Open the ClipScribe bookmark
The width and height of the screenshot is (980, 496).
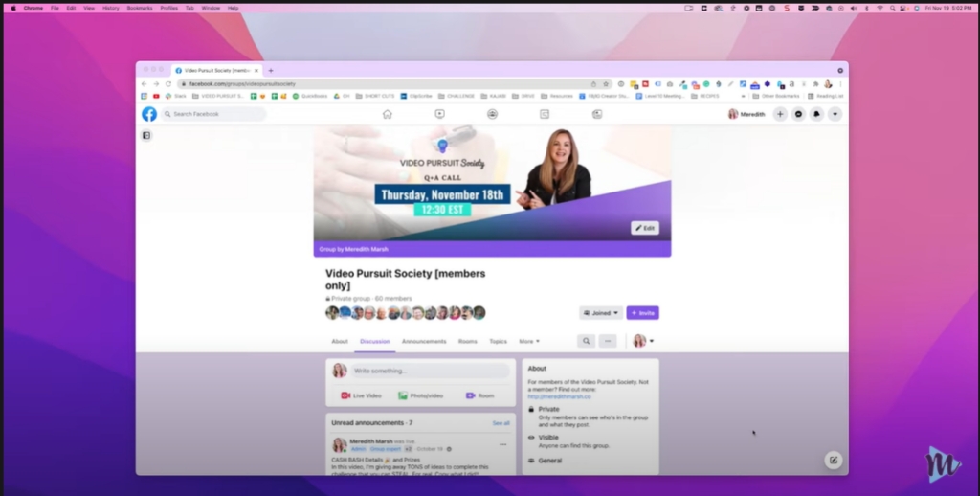coord(416,97)
